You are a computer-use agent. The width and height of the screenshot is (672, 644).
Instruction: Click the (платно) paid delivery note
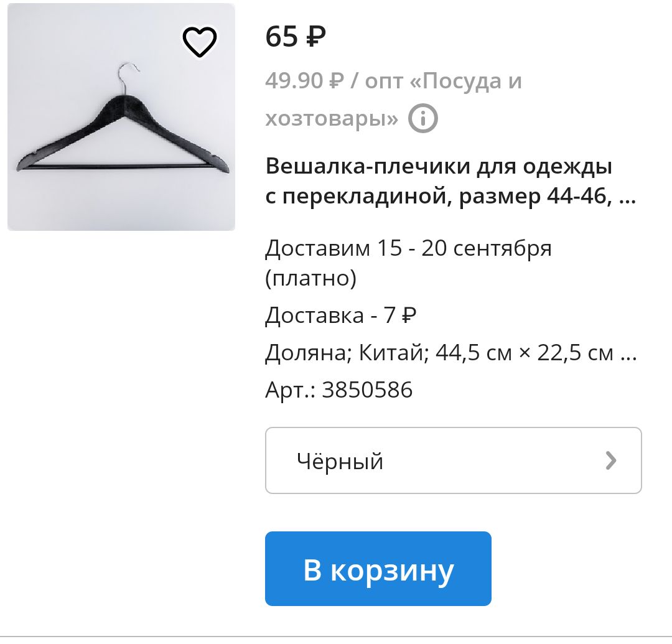(x=310, y=278)
